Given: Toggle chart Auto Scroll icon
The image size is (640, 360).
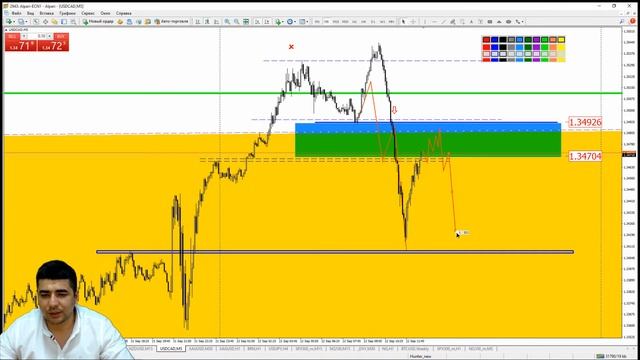Looking at the screenshot, I should 258,21.
